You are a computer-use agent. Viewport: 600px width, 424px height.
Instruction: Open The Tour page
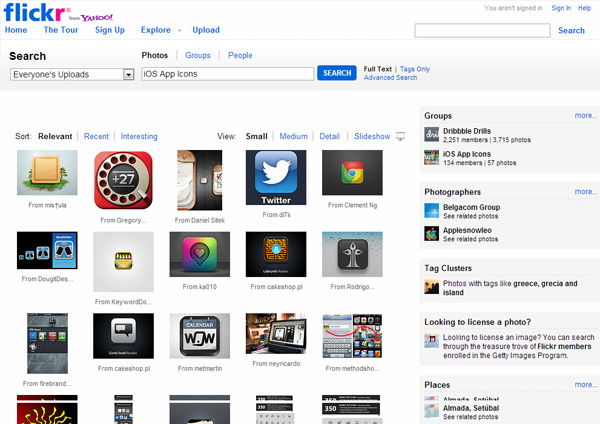click(x=61, y=30)
